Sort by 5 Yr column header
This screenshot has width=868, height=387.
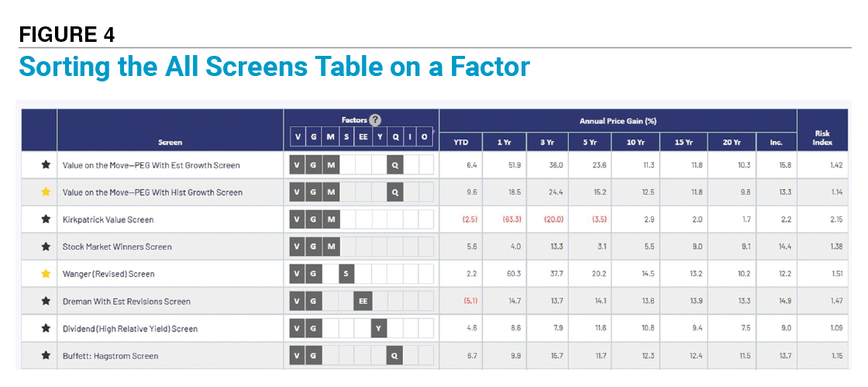coord(590,142)
